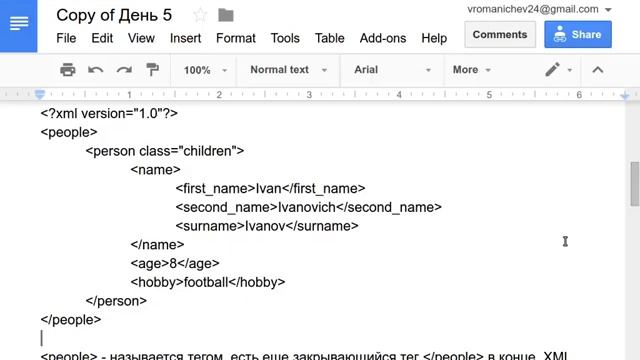640x360 pixels.
Task: Star the document Copy of День 5
Action: point(200,16)
